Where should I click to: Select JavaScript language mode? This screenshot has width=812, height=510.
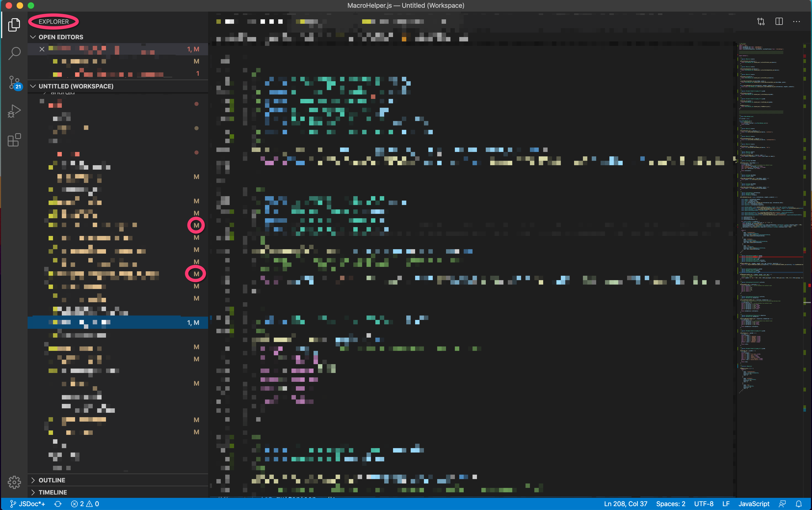coord(754,504)
